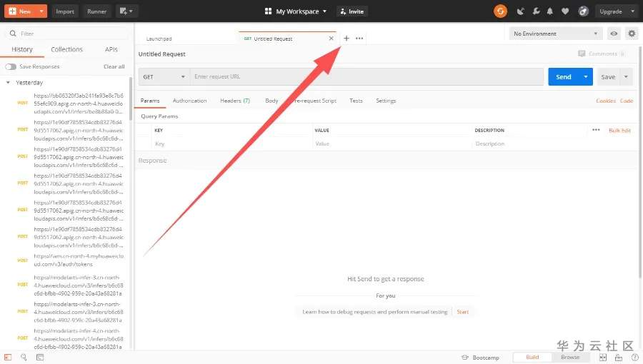Open the user avatar menu
Viewport: 643px width, 364px height.
coord(583,11)
